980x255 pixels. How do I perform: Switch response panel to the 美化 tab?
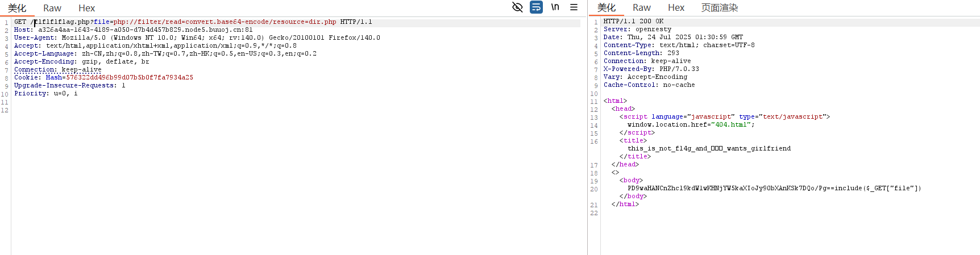(607, 7)
